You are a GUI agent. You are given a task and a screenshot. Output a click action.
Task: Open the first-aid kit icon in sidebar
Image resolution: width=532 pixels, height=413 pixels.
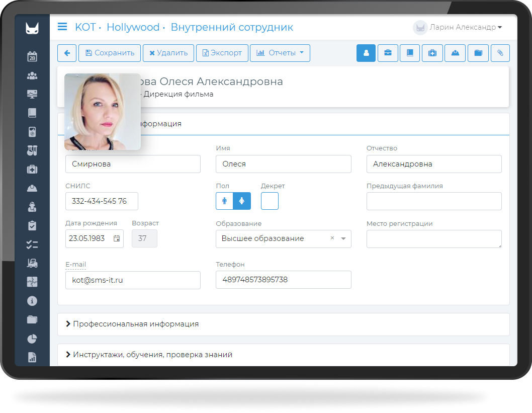point(32,170)
